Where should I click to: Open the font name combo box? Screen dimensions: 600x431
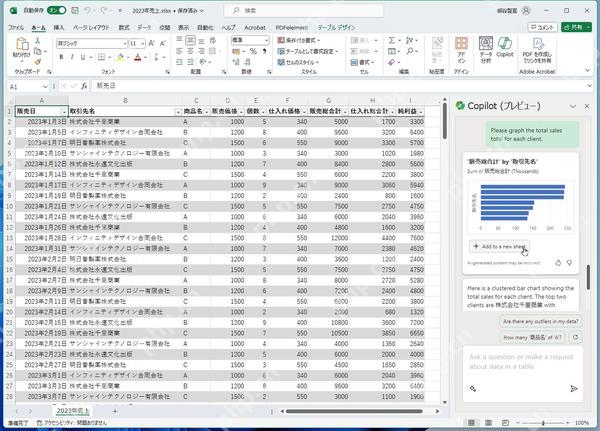pos(91,44)
